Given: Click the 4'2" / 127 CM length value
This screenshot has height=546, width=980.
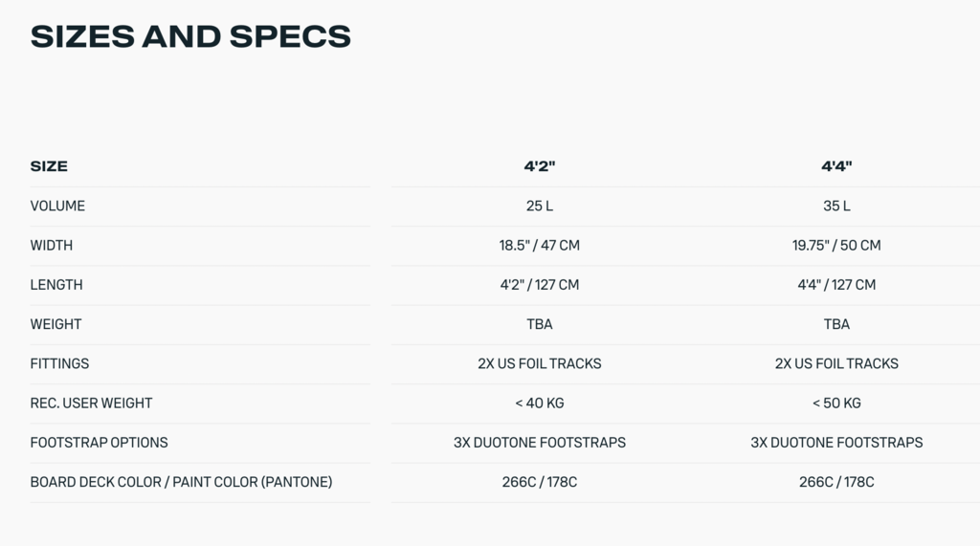Looking at the screenshot, I should coord(540,285).
